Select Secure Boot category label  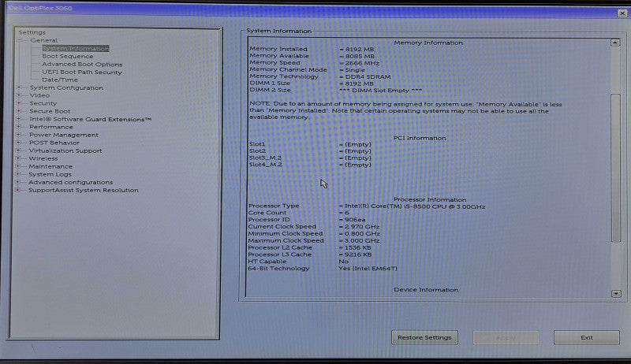(50, 111)
